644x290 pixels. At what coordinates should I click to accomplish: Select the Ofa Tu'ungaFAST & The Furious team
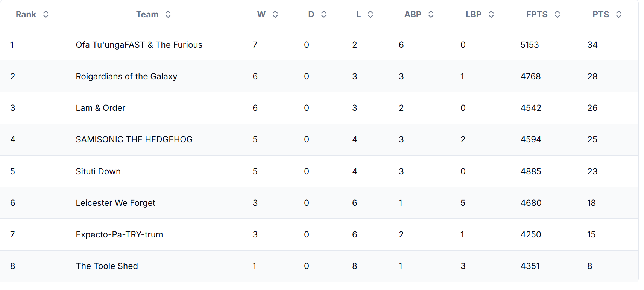[139, 45]
